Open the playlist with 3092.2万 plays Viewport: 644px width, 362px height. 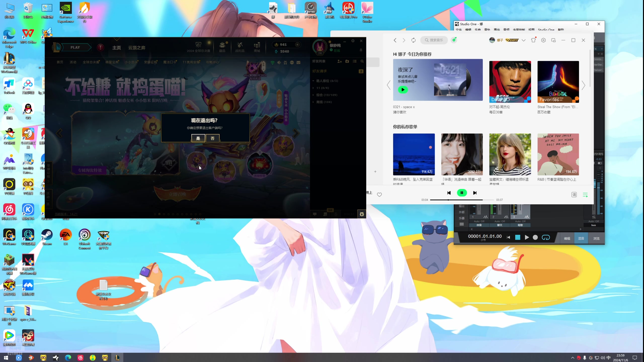pos(462,154)
